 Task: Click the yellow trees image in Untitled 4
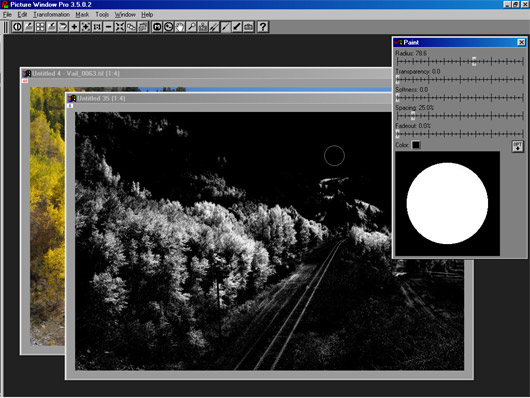click(x=47, y=216)
